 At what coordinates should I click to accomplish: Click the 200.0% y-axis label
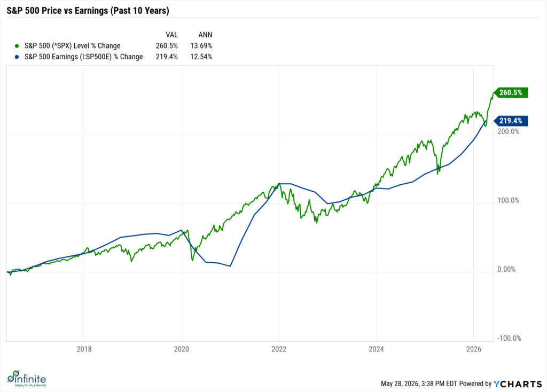tap(509, 131)
